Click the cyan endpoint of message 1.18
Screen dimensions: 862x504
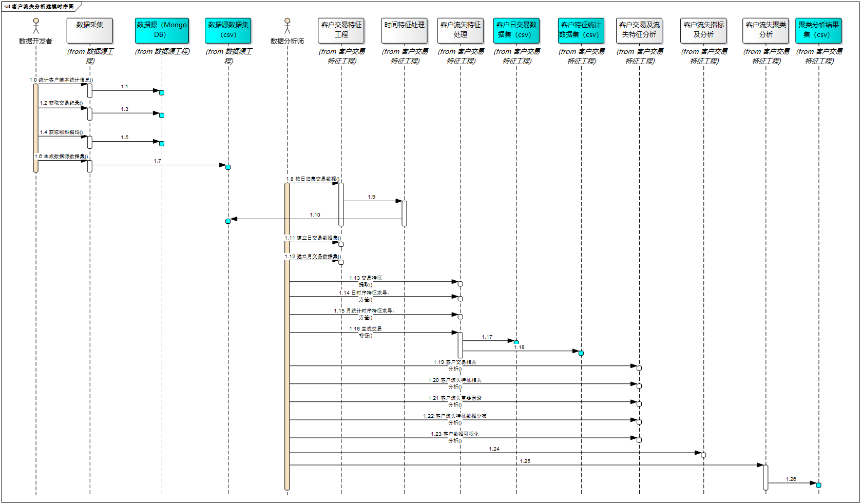coord(581,353)
